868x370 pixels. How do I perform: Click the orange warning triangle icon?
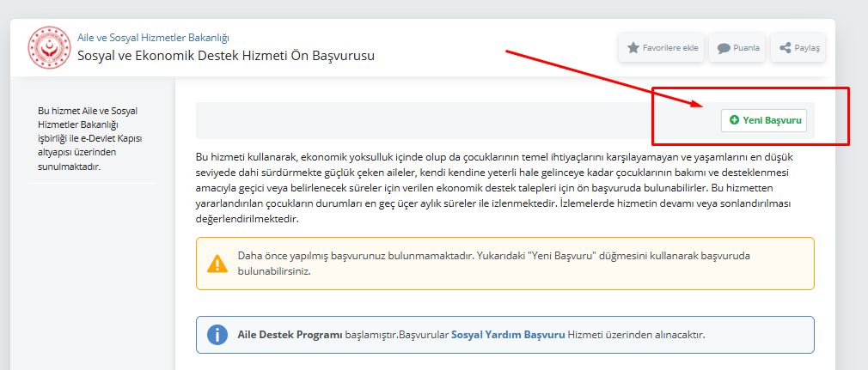(217, 263)
